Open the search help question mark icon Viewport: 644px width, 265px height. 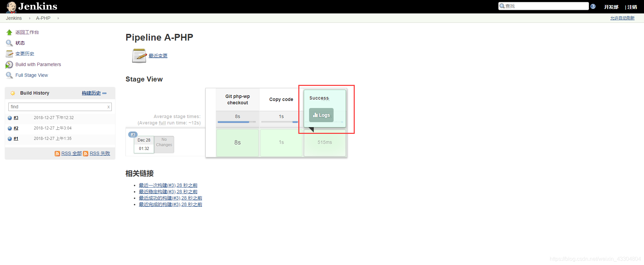click(x=593, y=6)
